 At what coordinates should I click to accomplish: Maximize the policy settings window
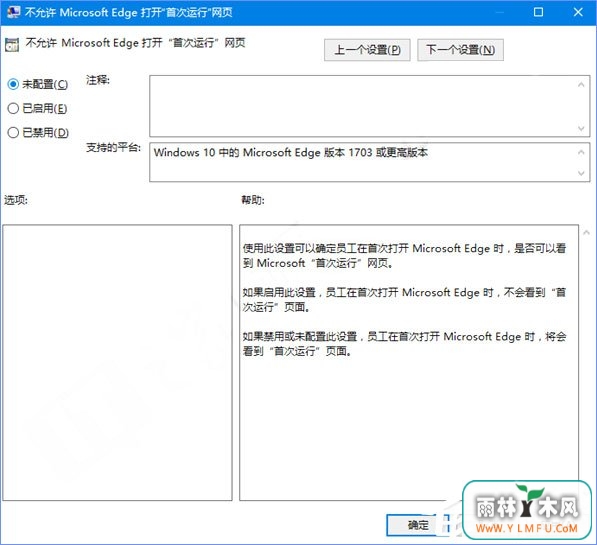click(x=538, y=12)
